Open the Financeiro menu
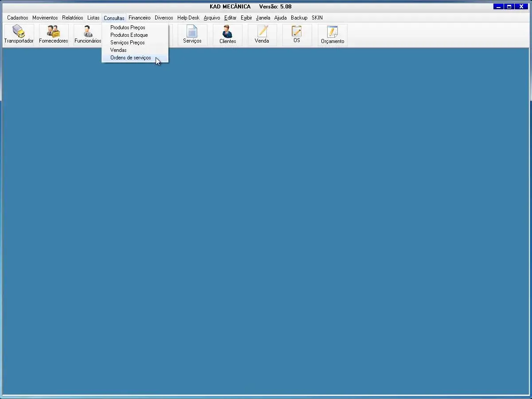The image size is (532, 399). click(x=139, y=18)
